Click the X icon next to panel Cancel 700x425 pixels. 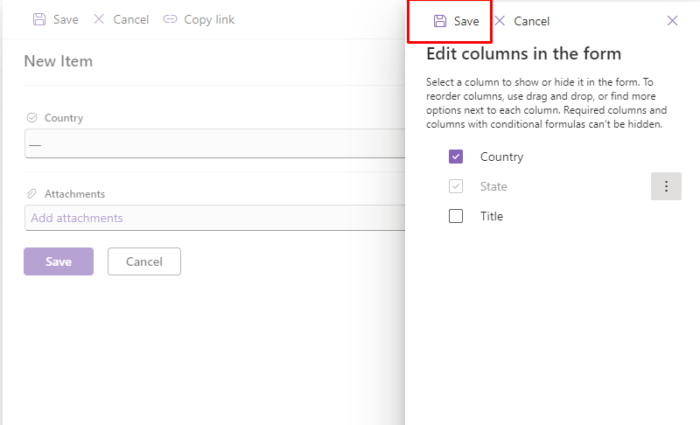(500, 21)
